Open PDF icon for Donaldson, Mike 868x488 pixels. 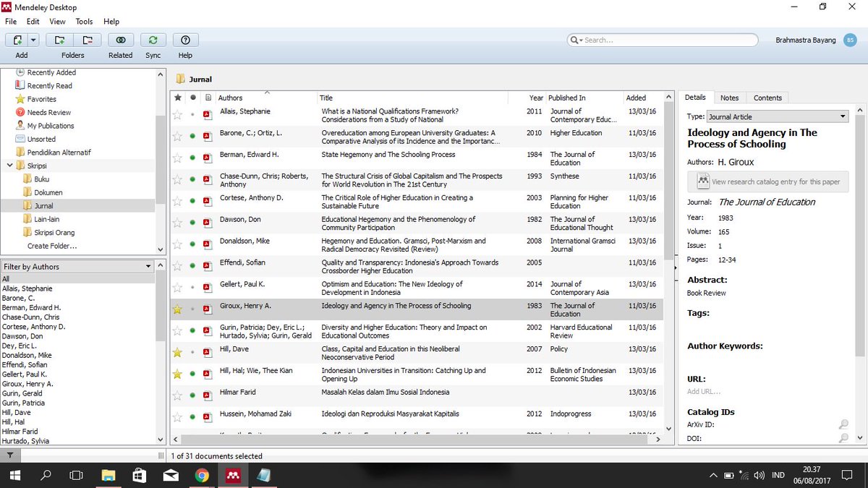[x=207, y=244]
